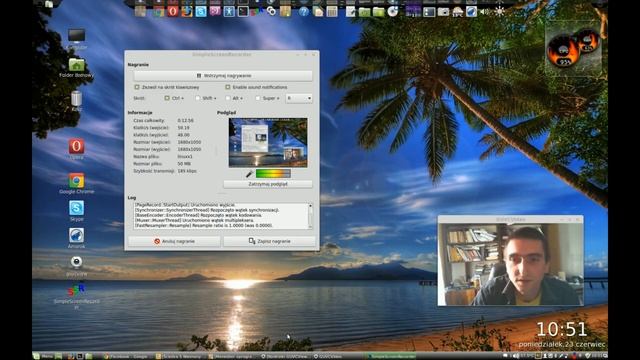
Task: Toggle the Shift + shortcut checkbox
Action: point(198,98)
